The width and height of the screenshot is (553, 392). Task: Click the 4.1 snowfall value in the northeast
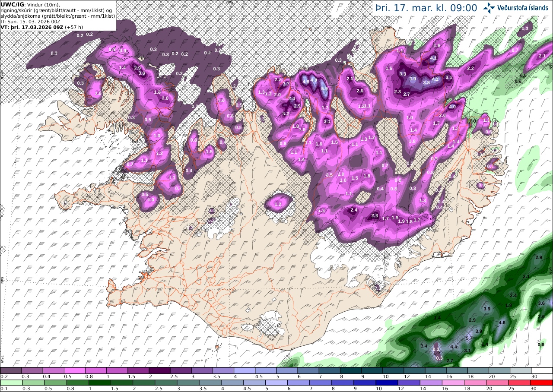434,57
